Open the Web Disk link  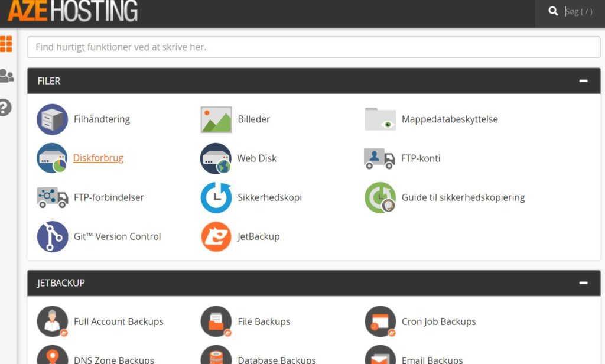(256, 158)
